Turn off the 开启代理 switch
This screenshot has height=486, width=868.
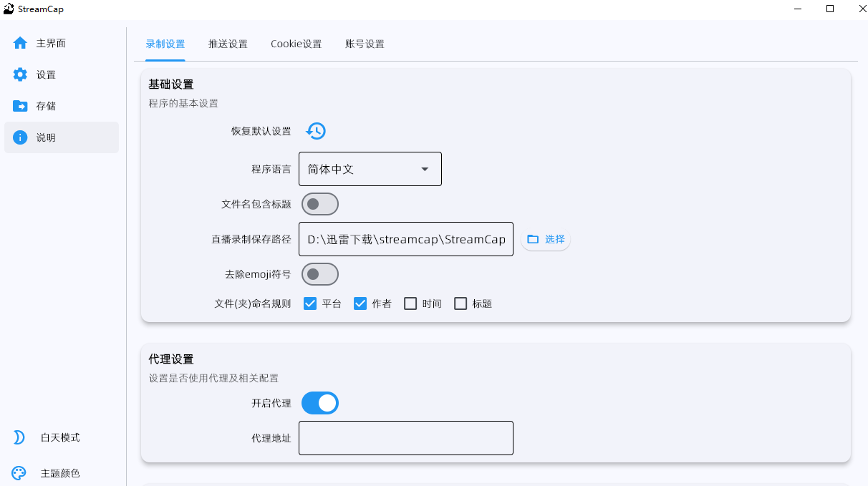[x=319, y=403]
